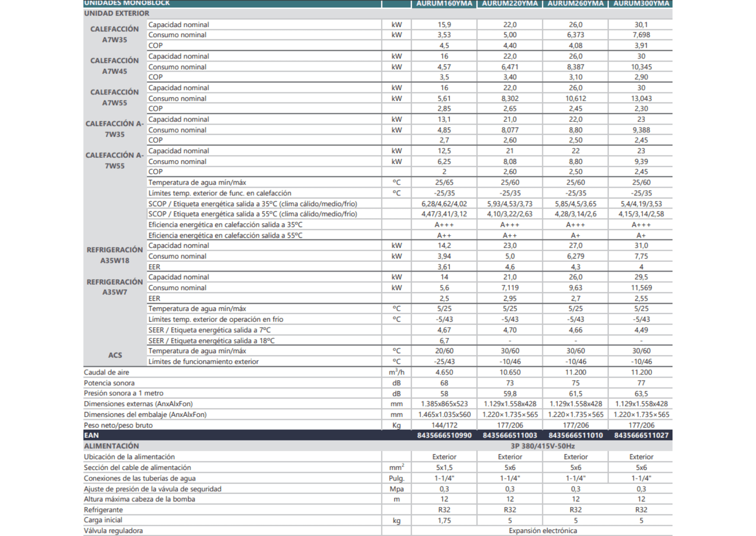Select air flow value 4.650
The width and height of the screenshot is (756, 536).
click(444, 373)
